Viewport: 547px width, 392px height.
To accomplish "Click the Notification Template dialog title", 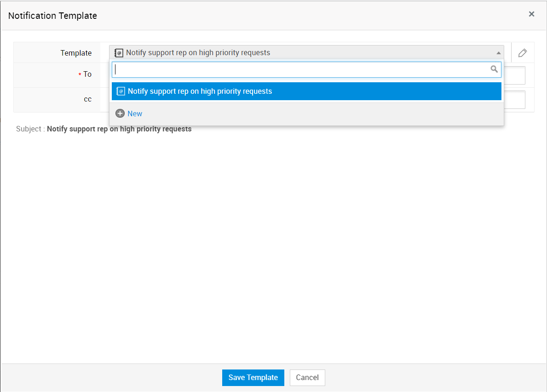I will 52,16.
